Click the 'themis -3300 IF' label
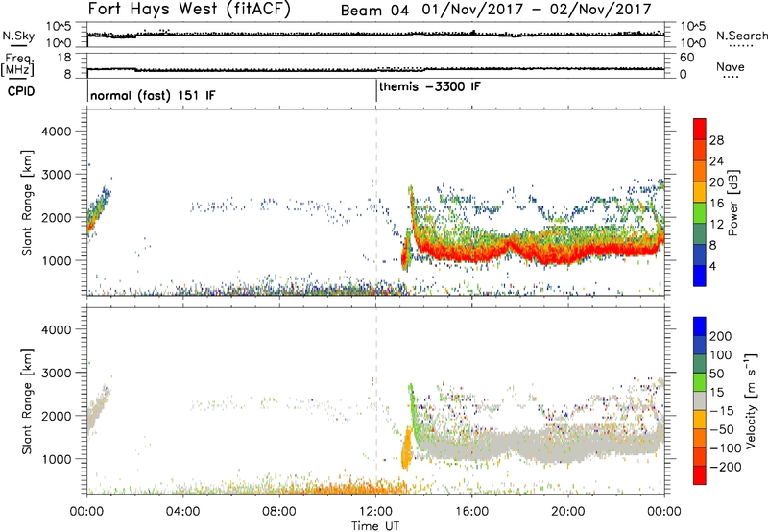This screenshot has width=768, height=532. 429,86
